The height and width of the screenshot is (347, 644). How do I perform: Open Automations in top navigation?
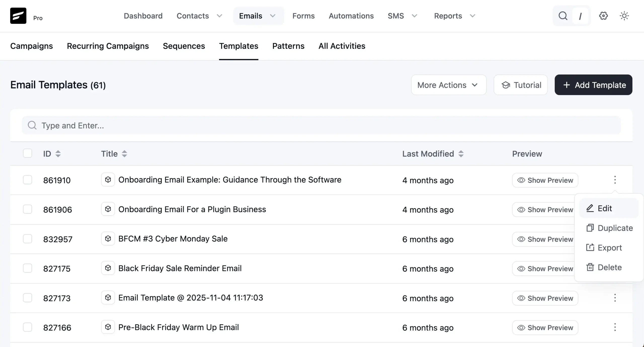[x=351, y=16]
